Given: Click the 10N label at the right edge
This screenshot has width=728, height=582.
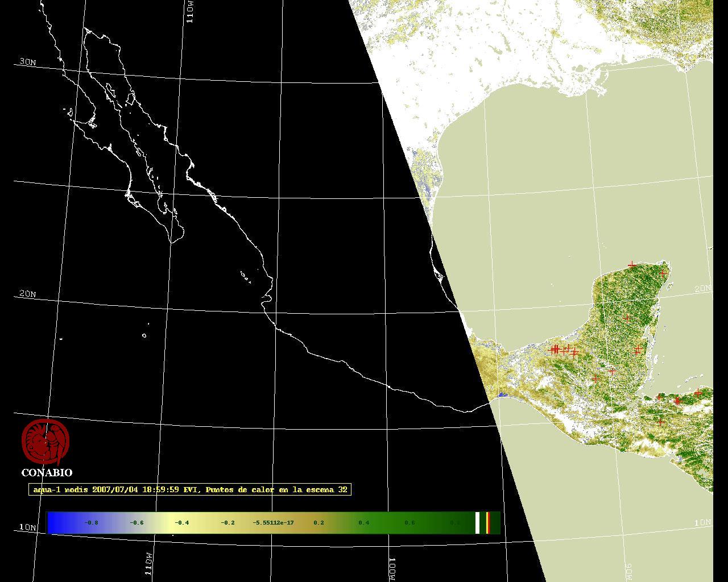Looking at the screenshot, I should point(703,522).
